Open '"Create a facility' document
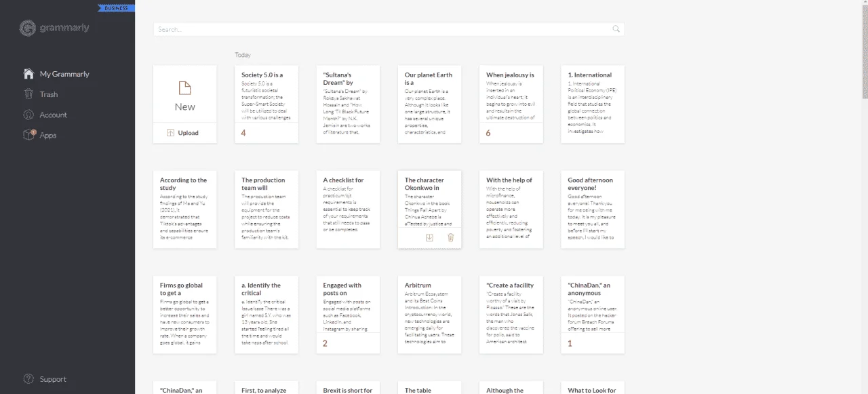 pos(511,315)
